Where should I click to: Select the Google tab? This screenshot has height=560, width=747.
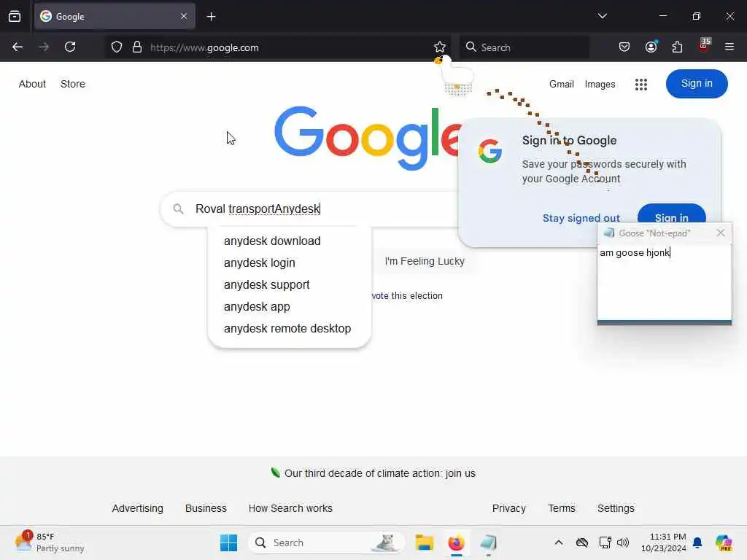click(115, 16)
